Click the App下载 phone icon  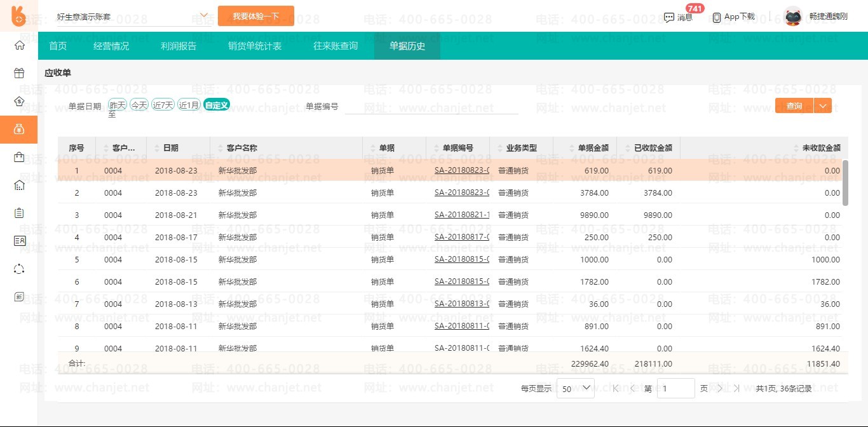click(x=717, y=17)
